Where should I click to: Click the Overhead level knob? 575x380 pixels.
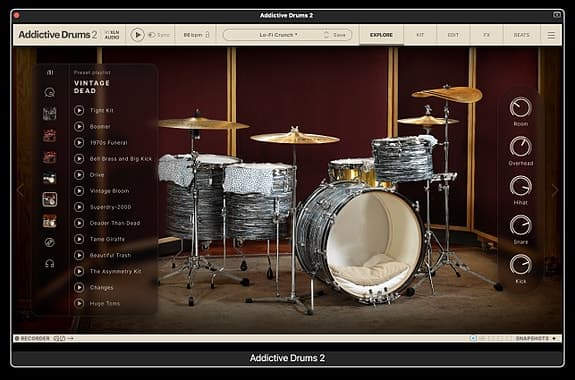point(520,146)
